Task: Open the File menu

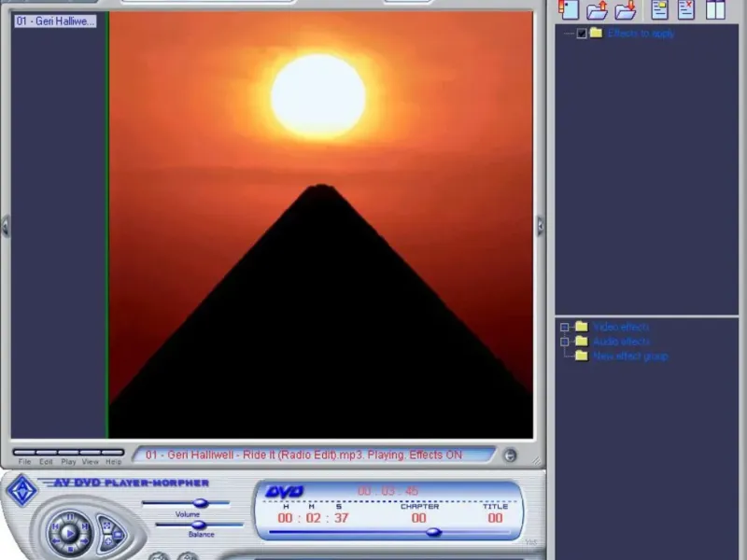Action: (24, 462)
